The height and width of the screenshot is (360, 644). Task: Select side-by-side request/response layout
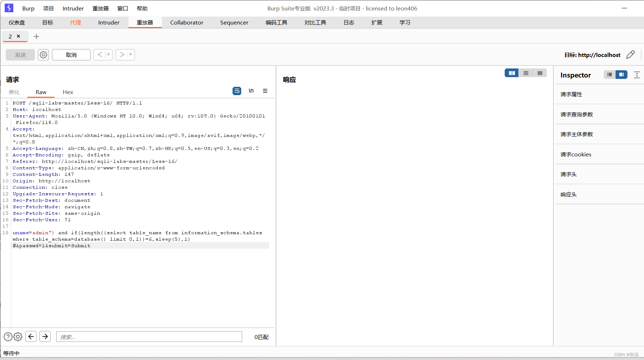point(512,73)
